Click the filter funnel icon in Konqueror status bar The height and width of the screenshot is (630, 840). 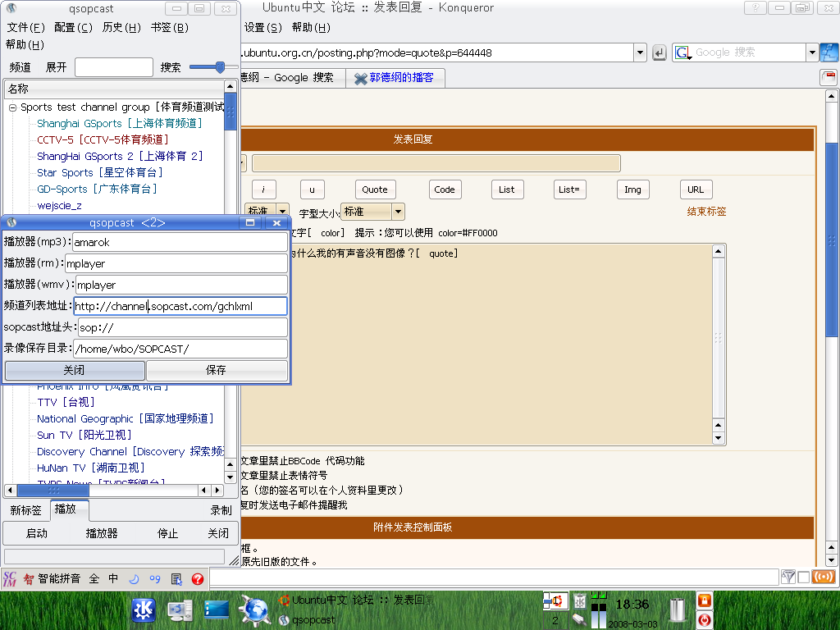pos(788,577)
